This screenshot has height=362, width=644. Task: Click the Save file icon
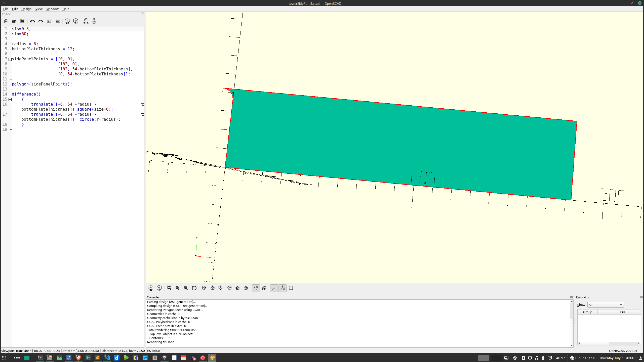tap(22, 21)
